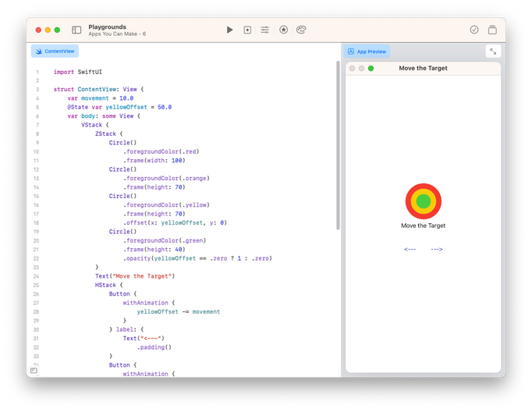Select the App Preview tab
Viewport: 532px width, 412px height.
[367, 51]
